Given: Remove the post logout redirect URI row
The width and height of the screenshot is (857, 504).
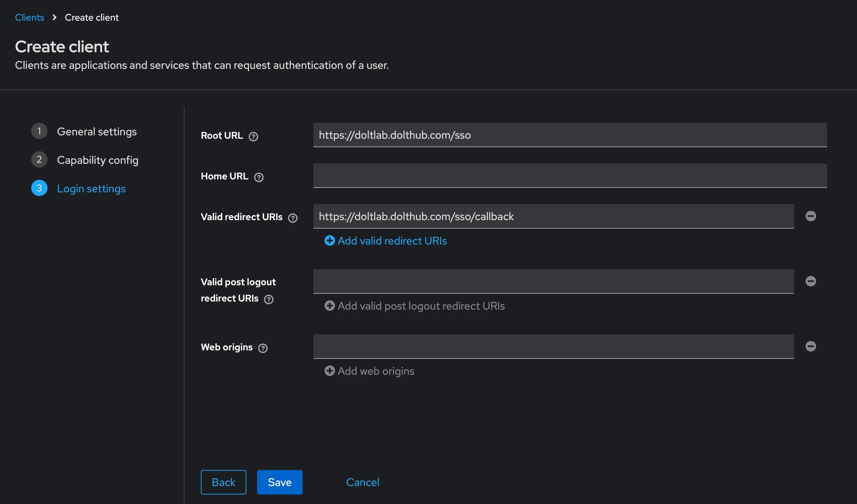Looking at the screenshot, I should 811,281.
